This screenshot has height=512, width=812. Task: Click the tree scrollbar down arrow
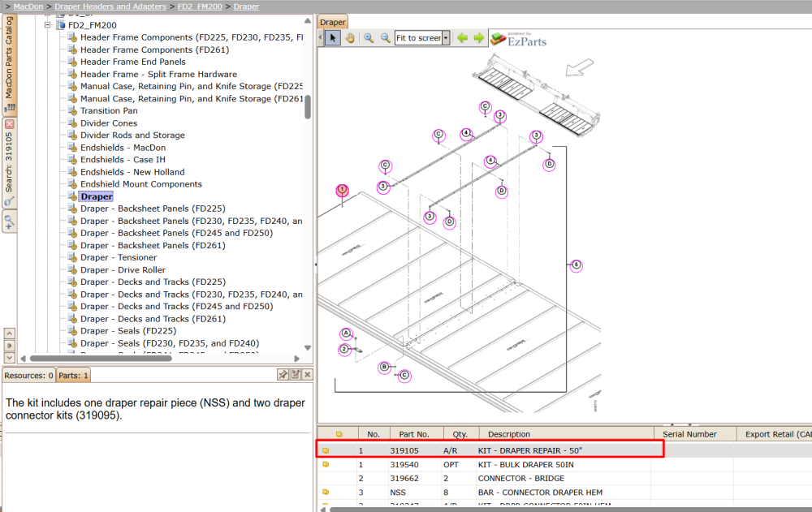coord(308,348)
